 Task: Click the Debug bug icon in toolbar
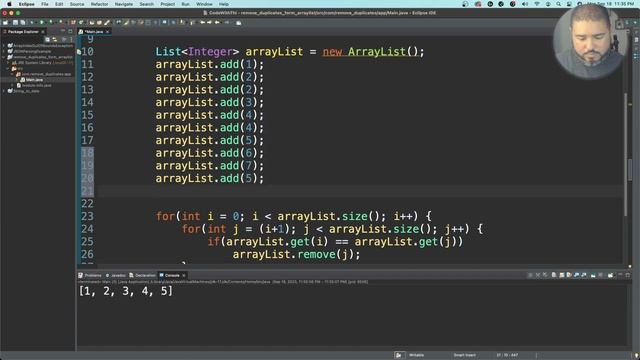pyautogui.click(x=32, y=22)
